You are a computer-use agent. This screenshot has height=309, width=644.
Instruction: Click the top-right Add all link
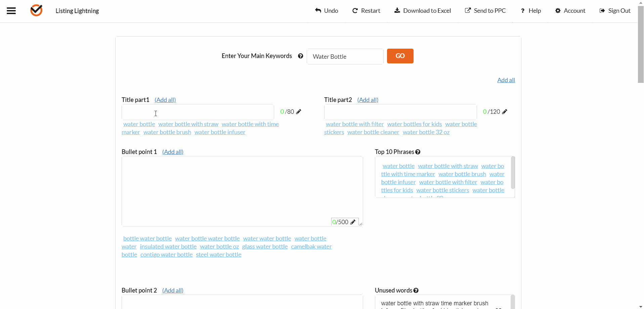click(x=506, y=80)
